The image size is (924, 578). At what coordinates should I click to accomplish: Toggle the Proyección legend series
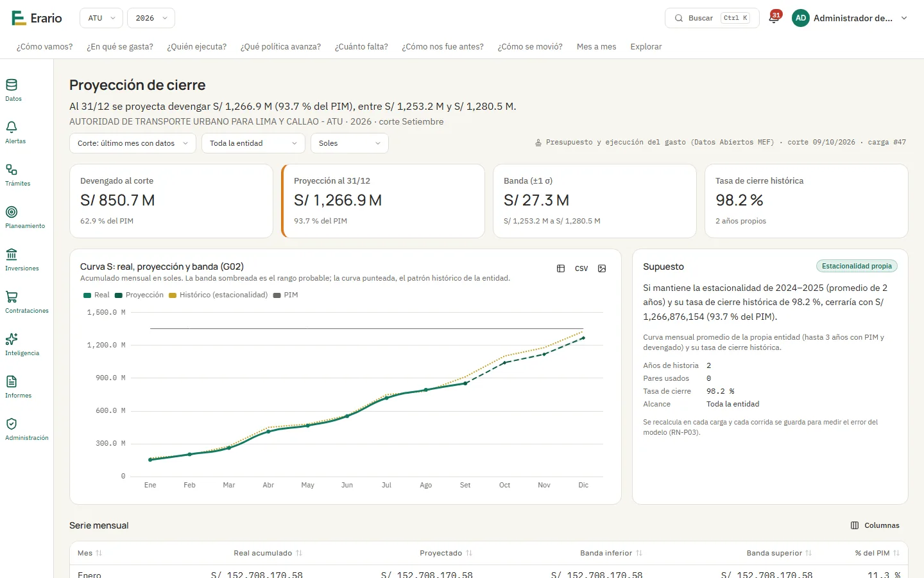coord(139,295)
